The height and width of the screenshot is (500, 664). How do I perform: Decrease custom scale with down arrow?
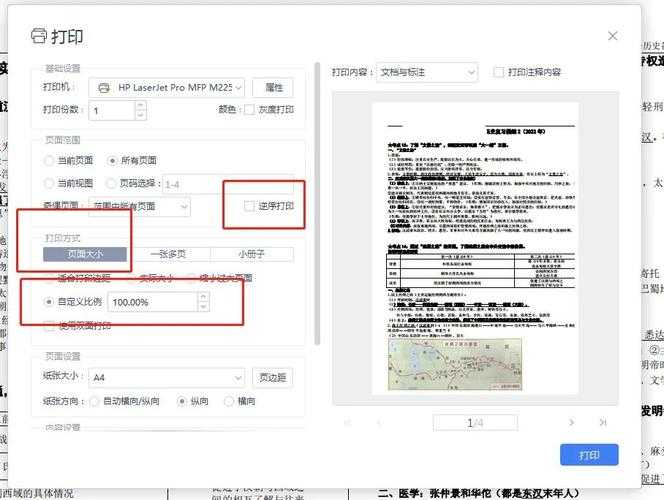(x=203, y=307)
